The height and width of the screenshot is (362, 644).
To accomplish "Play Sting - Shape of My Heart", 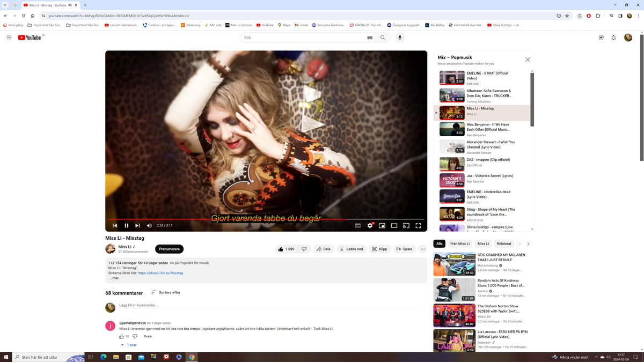I will tap(481, 214).
